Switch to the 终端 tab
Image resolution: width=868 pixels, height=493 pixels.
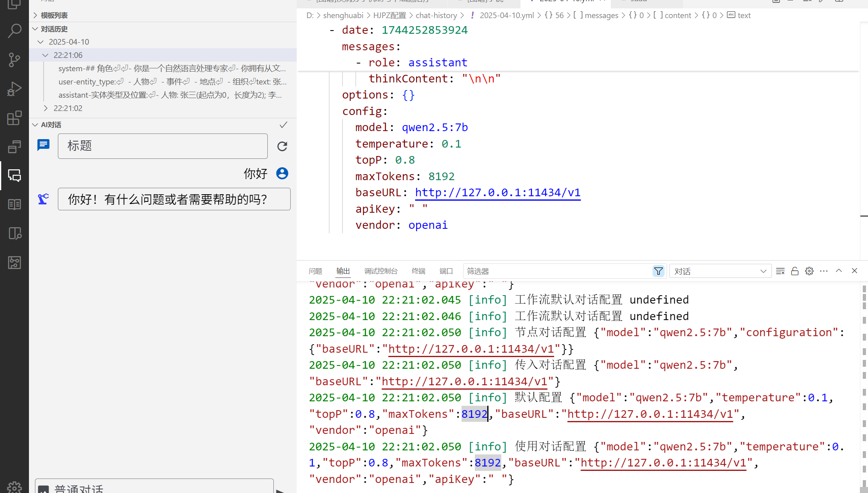[x=419, y=271]
